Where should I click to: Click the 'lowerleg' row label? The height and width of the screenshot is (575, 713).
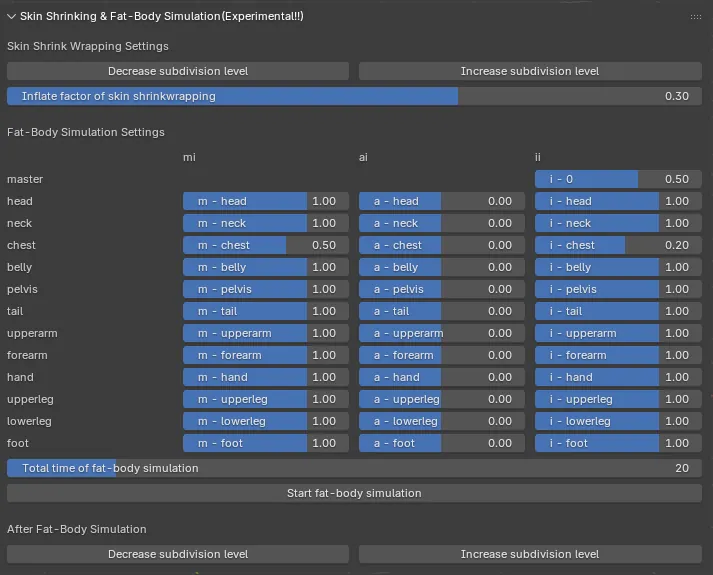(x=29, y=421)
